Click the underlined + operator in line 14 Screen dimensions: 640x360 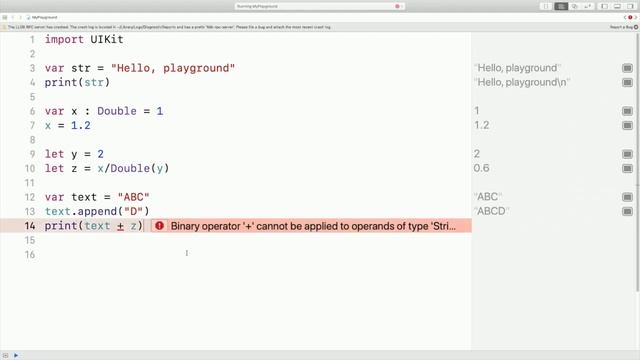[120, 226]
